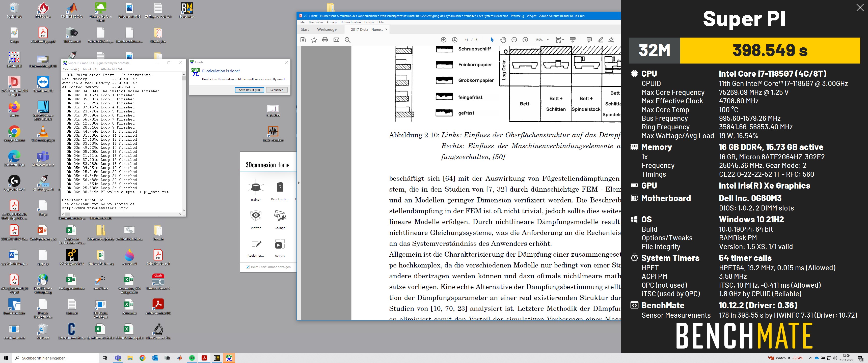The image size is (868, 363).
Task: Open Sonic Visualiser desktop shortcut
Action: coord(273,134)
